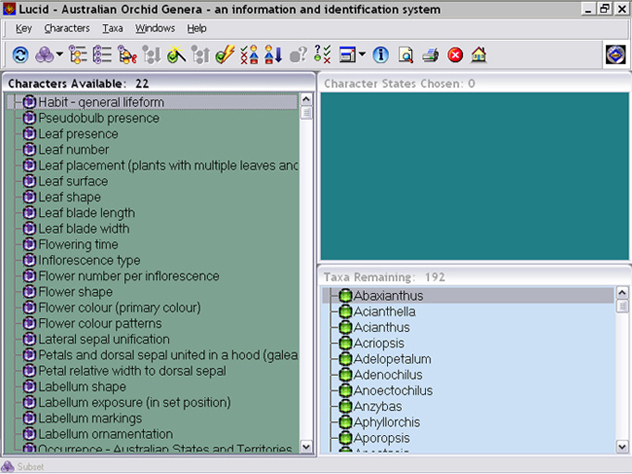Image resolution: width=632 pixels, height=474 pixels.
Task: Select Labellum exposure (in set position)
Action: coord(134,402)
